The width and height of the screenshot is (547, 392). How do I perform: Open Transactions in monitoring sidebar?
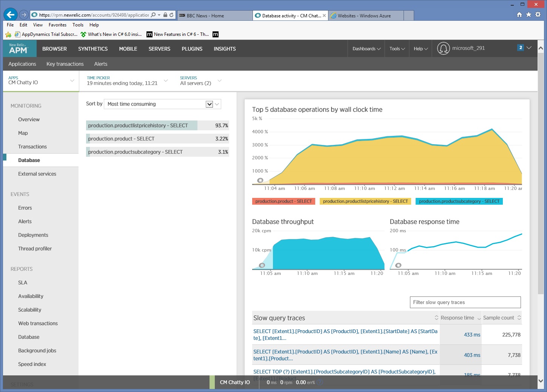32,147
